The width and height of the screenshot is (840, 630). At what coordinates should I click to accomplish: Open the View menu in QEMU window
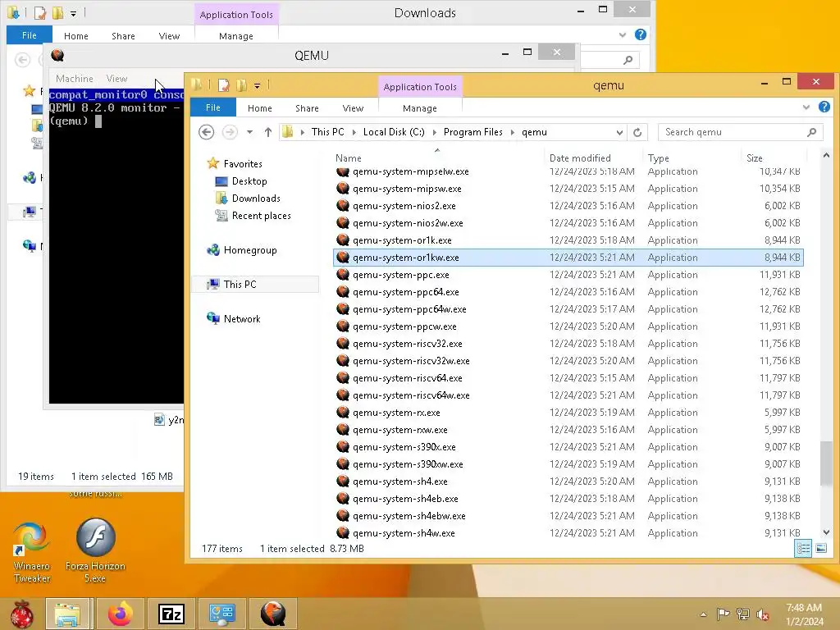tap(116, 79)
